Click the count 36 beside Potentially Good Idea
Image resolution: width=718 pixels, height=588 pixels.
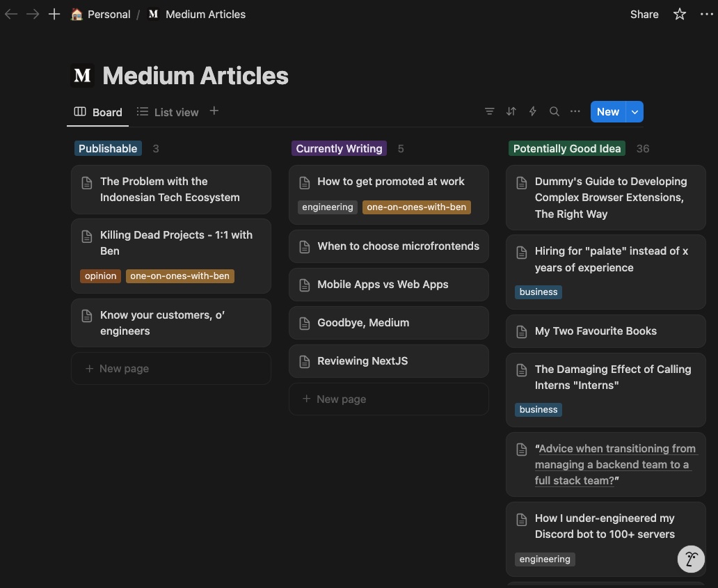[x=643, y=148]
